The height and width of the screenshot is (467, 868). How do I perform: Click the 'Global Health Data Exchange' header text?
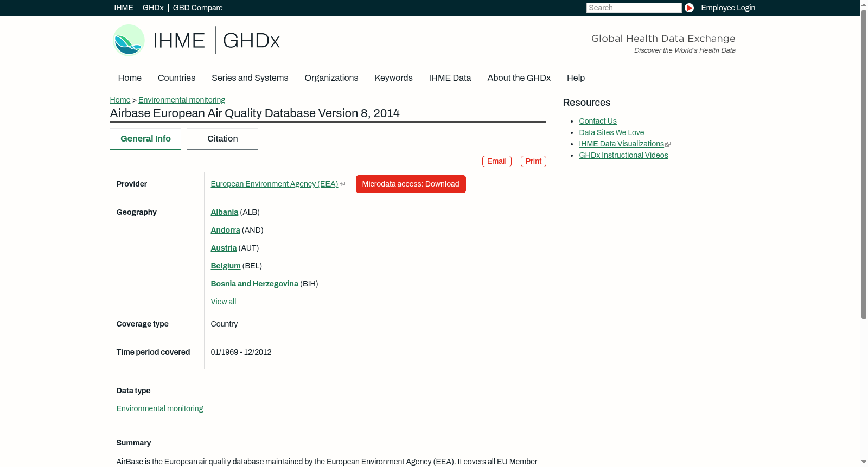[663, 39]
